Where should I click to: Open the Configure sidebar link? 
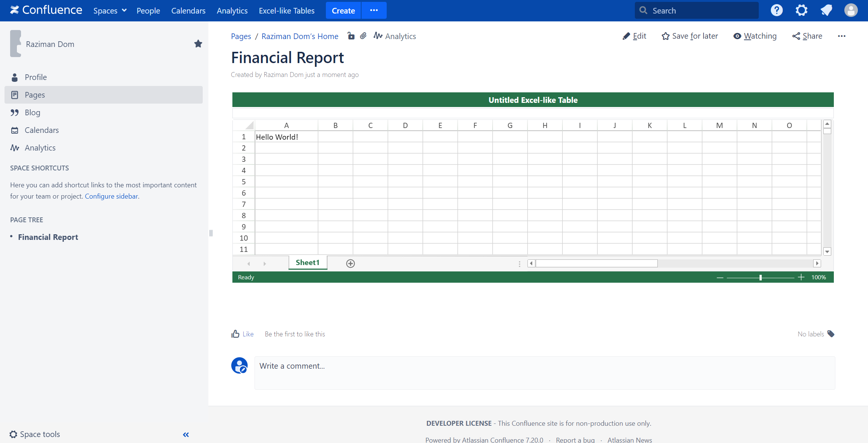(111, 196)
